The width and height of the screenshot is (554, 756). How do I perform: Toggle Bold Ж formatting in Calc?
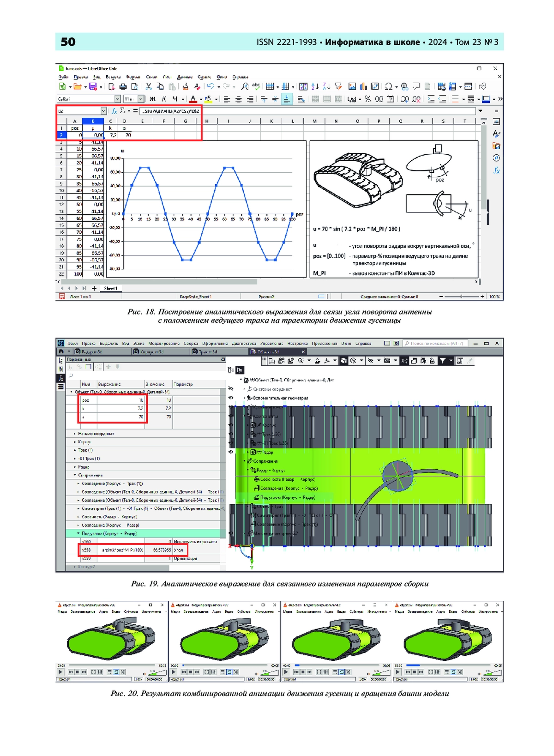152,99
